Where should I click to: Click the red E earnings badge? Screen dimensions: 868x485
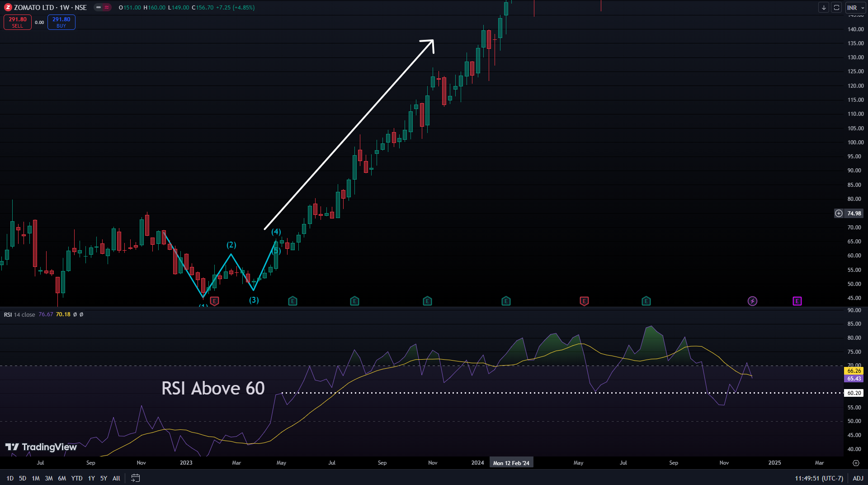click(584, 301)
